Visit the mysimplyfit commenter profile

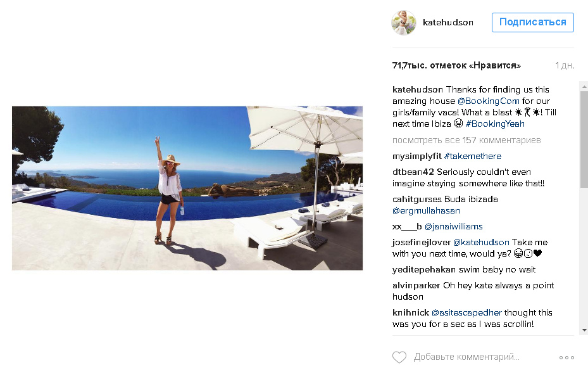(x=417, y=157)
